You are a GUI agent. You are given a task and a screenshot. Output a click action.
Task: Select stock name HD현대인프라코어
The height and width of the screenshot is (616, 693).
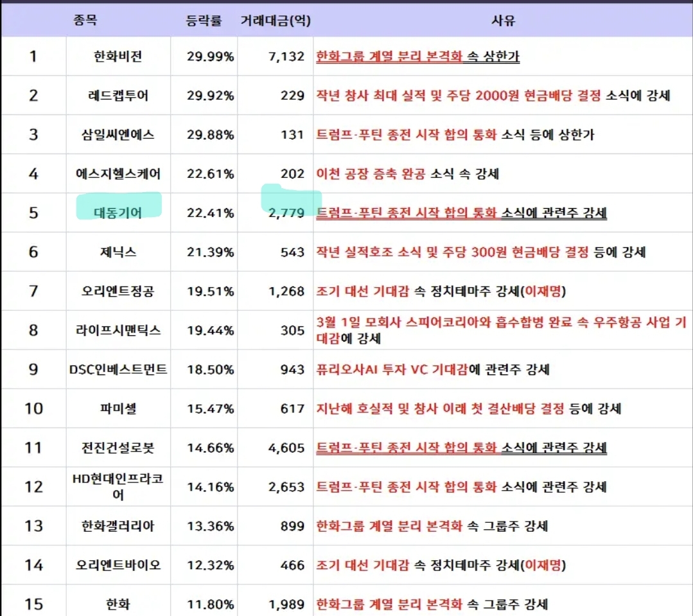(x=118, y=486)
